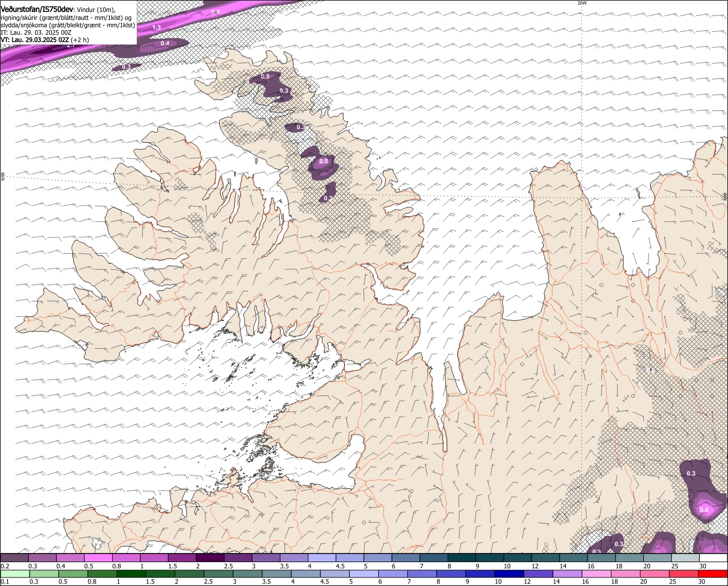Screen dimensions: 728x586
Task: Click the '18' label in the bottom legend row
Action: tap(614, 582)
